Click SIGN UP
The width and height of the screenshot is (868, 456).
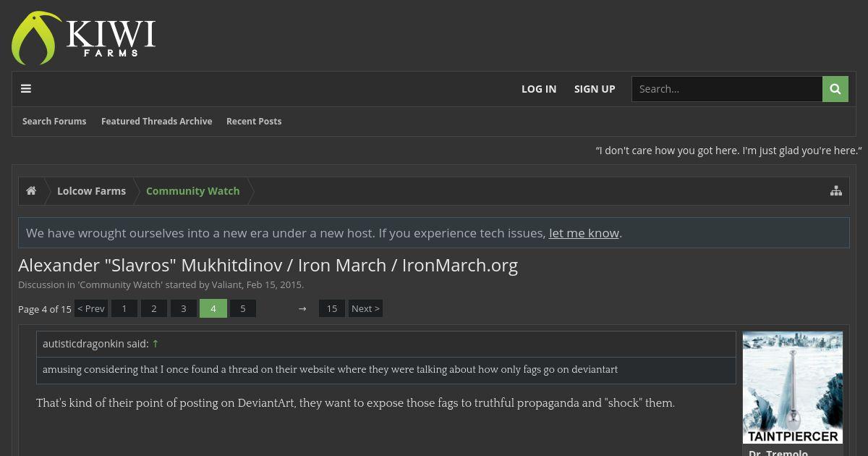(595, 89)
